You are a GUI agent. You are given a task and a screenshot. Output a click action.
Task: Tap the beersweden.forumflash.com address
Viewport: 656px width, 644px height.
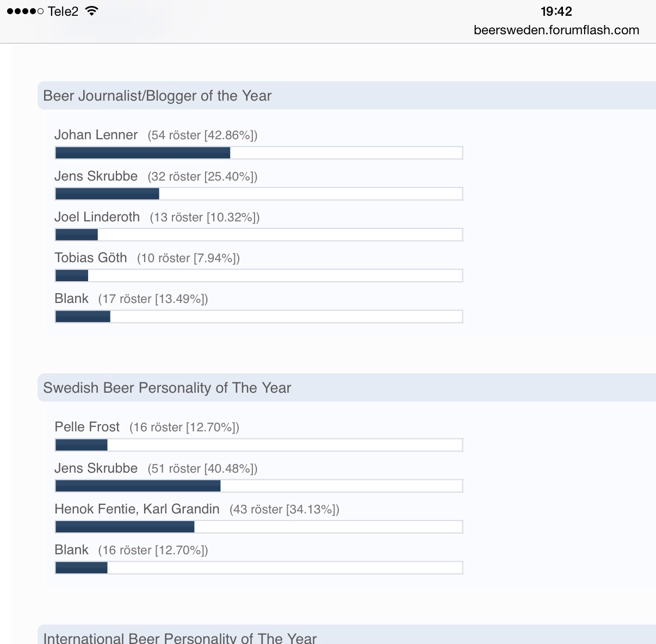tap(556, 30)
